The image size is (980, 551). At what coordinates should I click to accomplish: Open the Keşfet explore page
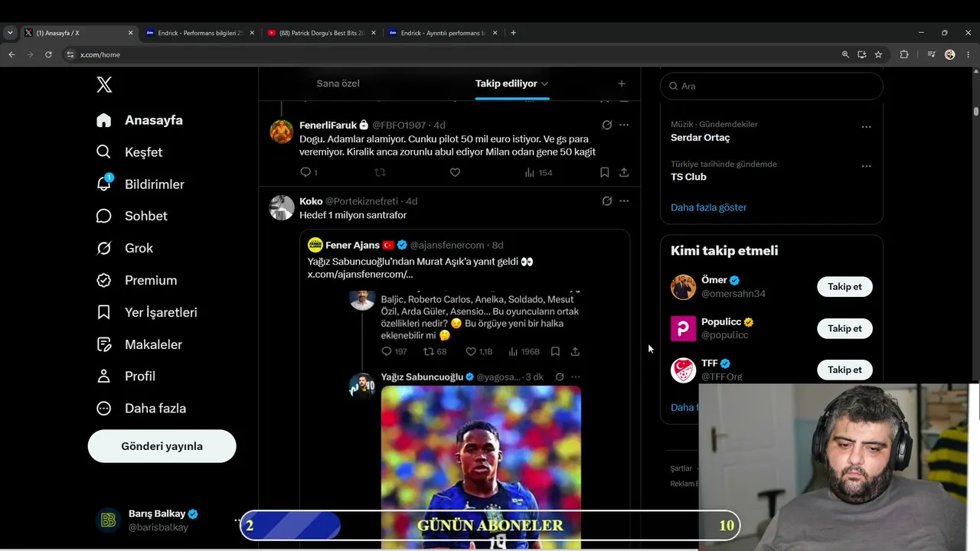pos(129,152)
